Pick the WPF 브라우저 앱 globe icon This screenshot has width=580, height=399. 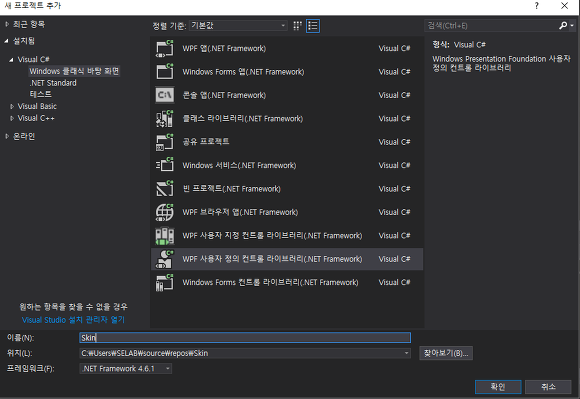tap(165, 212)
